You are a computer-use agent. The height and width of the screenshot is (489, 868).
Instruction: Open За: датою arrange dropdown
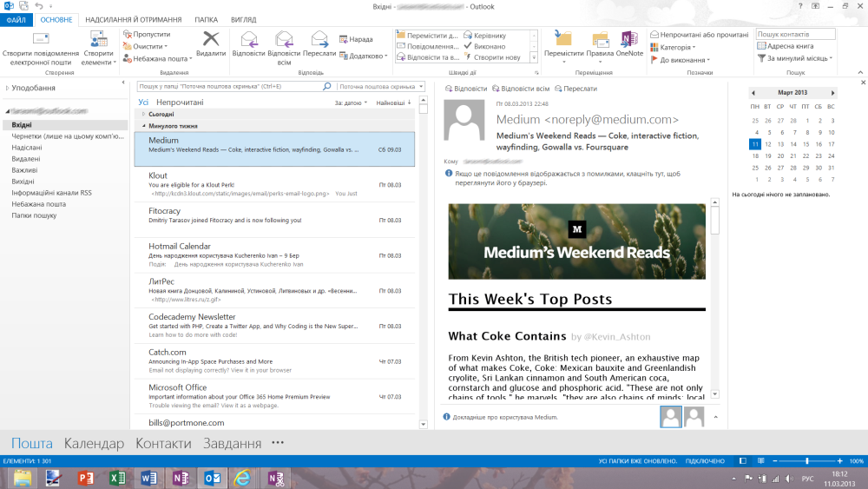point(351,102)
